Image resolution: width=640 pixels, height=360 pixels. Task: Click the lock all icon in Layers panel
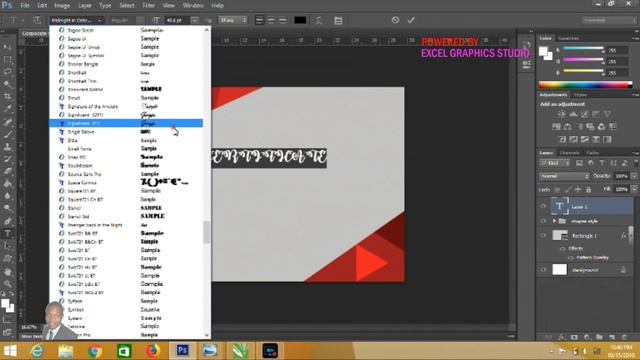[x=588, y=189]
